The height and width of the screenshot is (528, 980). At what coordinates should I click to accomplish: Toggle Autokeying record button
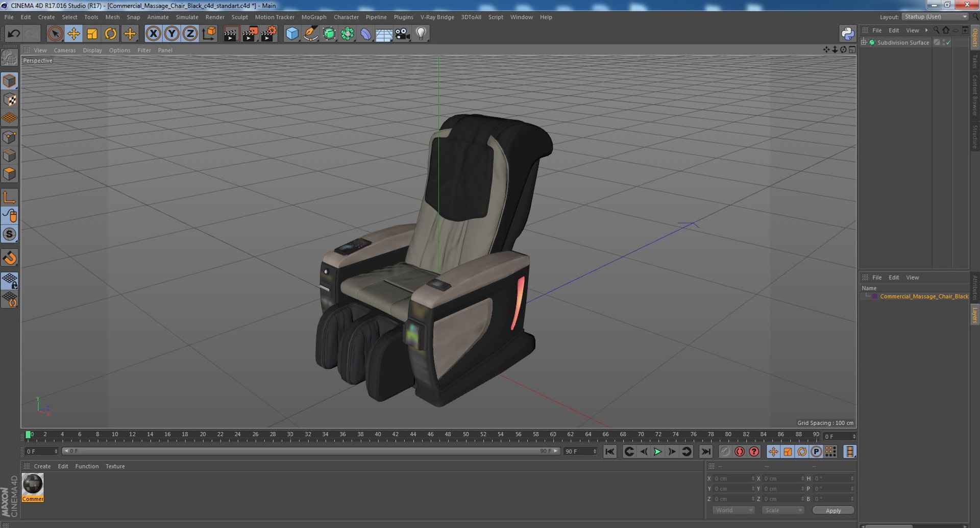(x=740, y=451)
